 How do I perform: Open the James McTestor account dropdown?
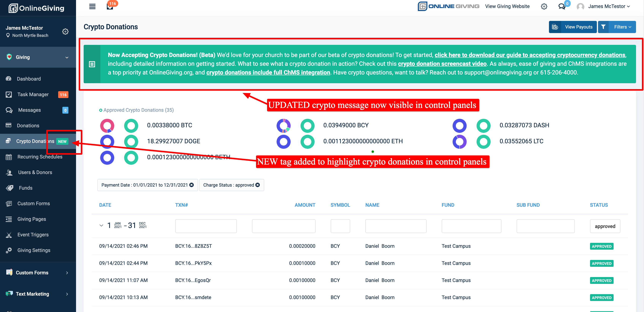pyautogui.click(x=609, y=6)
